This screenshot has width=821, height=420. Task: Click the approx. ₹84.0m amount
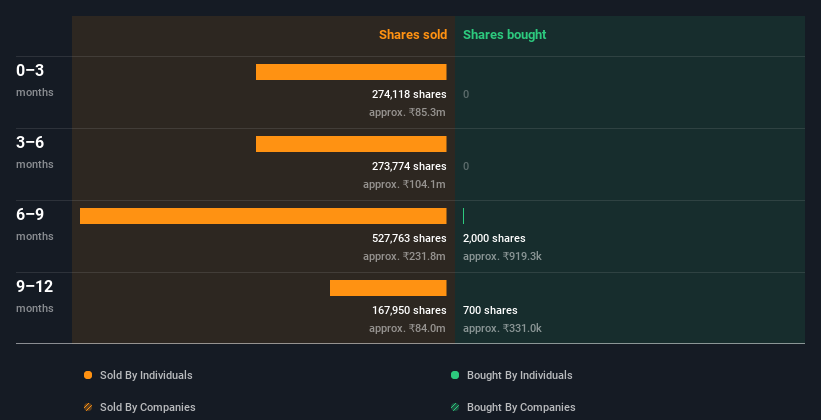point(407,328)
